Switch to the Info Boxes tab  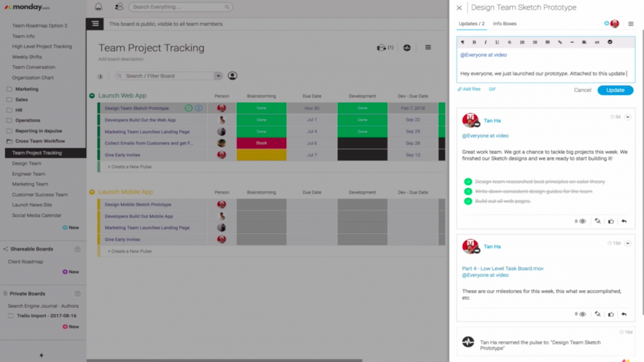pyautogui.click(x=504, y=24)
